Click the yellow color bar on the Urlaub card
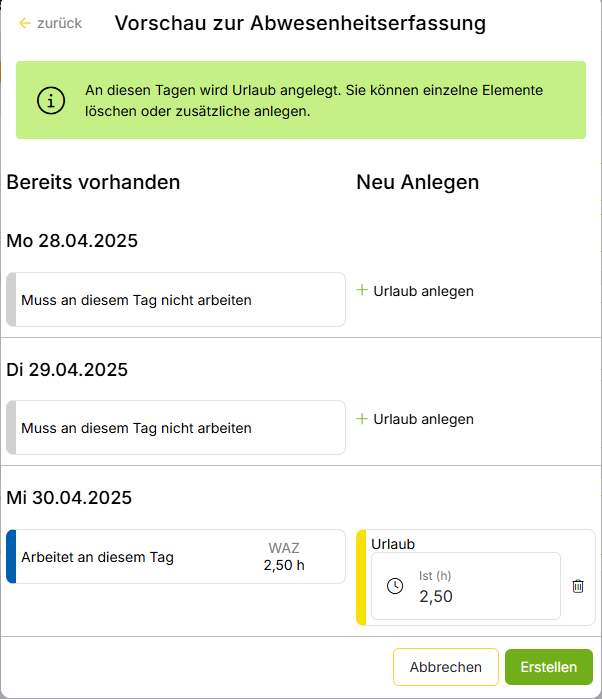The height and width of the screenshot is (699, 602). (x=361, y=578)
